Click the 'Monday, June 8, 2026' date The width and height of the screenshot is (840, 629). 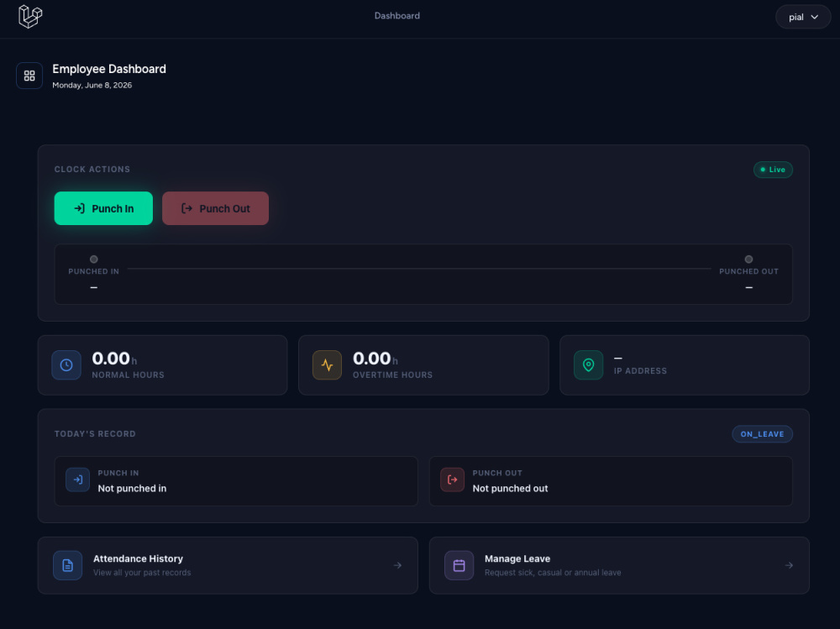click(92, 85)
